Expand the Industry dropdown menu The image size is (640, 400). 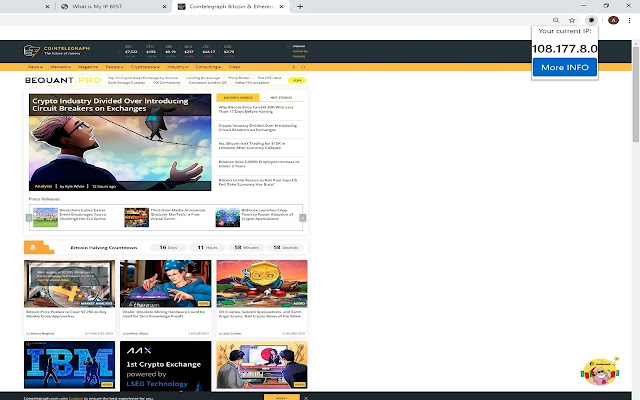[178, 67]
